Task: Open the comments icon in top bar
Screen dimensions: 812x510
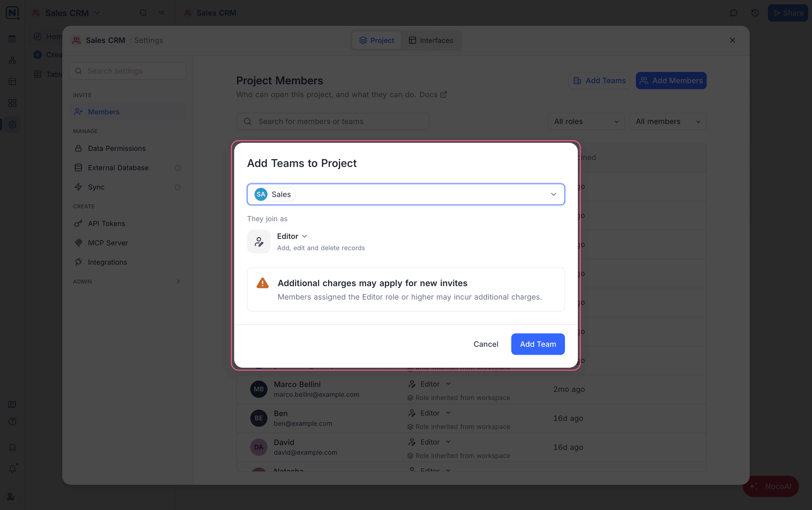Action: [x=733, y=13]
